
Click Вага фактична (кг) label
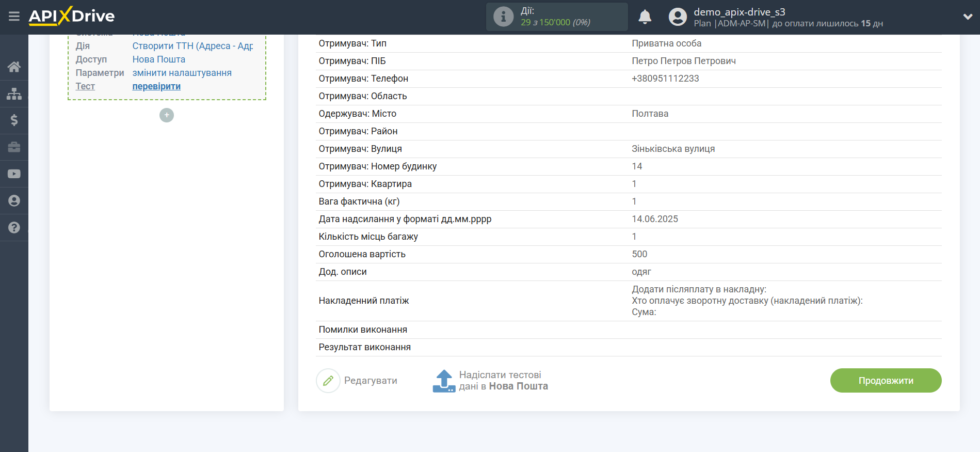click(x=359, y=201)
